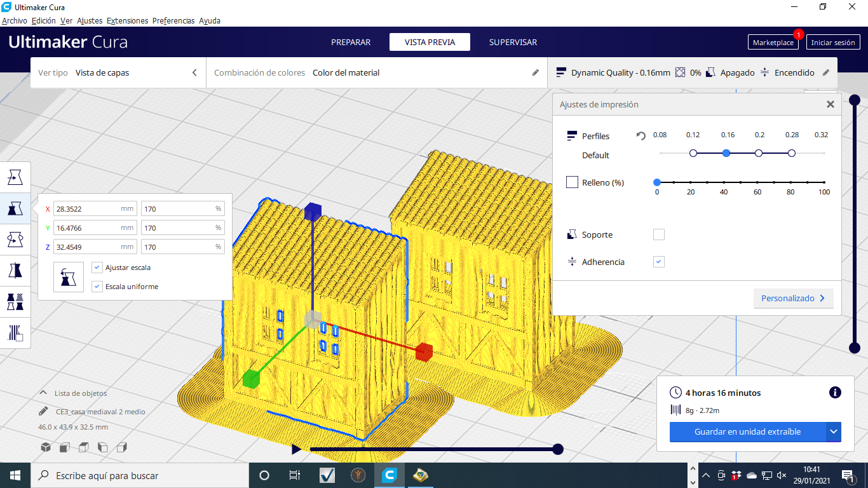
Task: Click the Support Blocker tool icon
Action: click(15, 333)
